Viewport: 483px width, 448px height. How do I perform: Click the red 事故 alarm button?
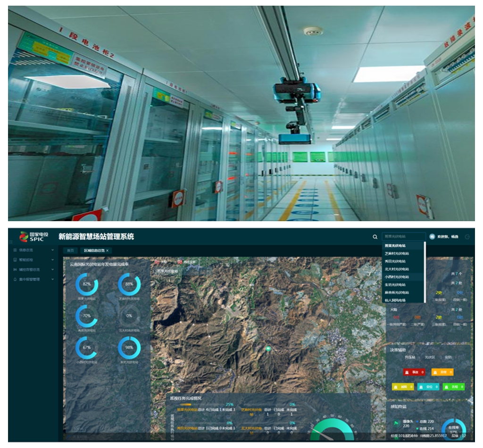414,372
